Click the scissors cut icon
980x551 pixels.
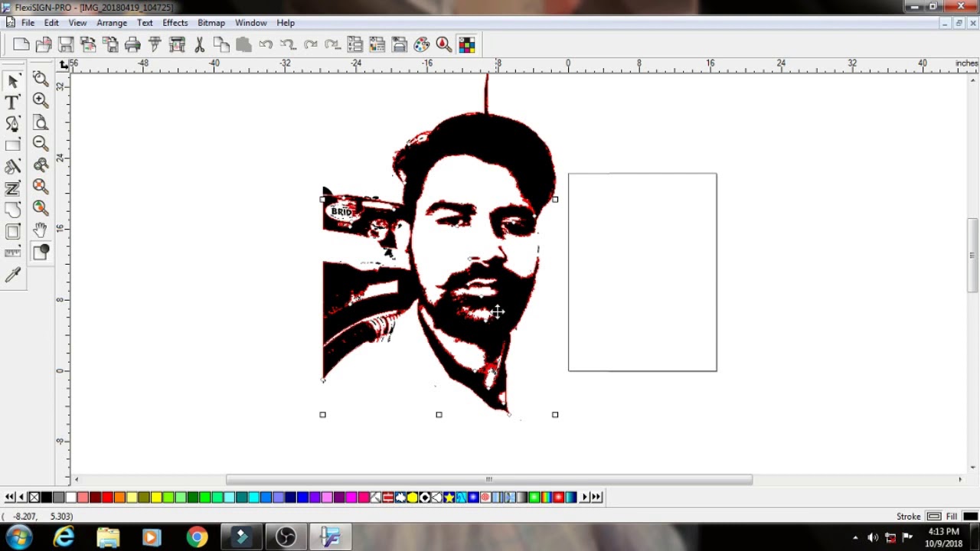[x=200, y=44]
